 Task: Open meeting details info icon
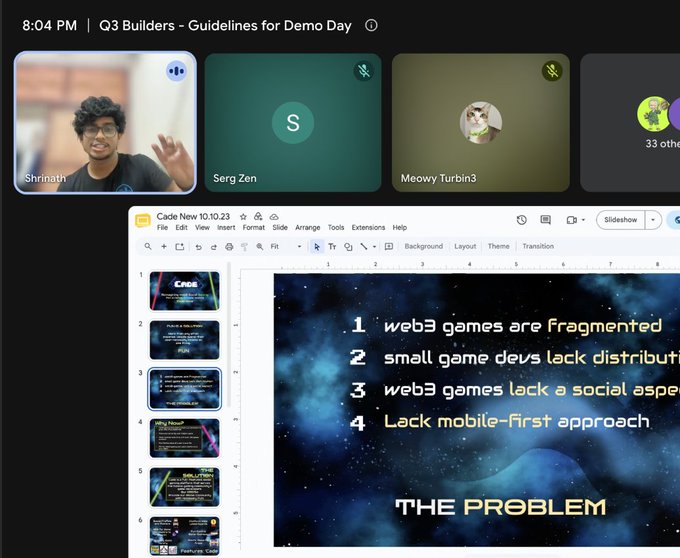[x=371, y=25]
